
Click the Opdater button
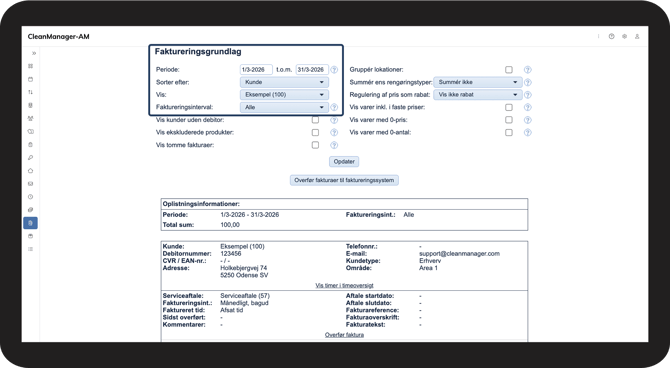point(344,162)
